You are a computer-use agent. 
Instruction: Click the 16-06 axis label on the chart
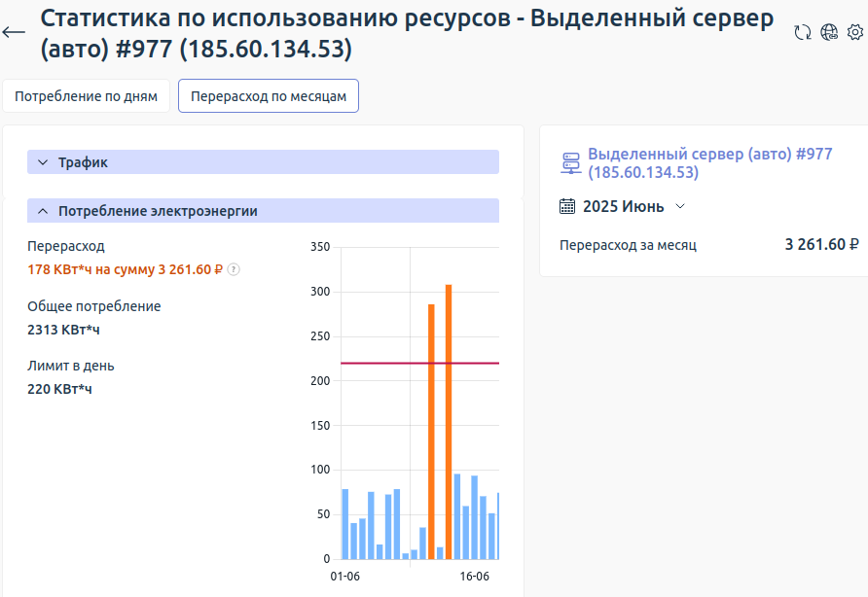pyautogui.click(x=474, y=576)
